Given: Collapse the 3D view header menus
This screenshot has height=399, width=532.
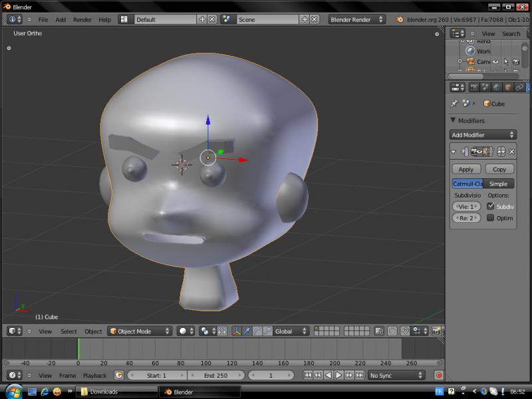Looking at the screenshot, I should coord(29,331).
